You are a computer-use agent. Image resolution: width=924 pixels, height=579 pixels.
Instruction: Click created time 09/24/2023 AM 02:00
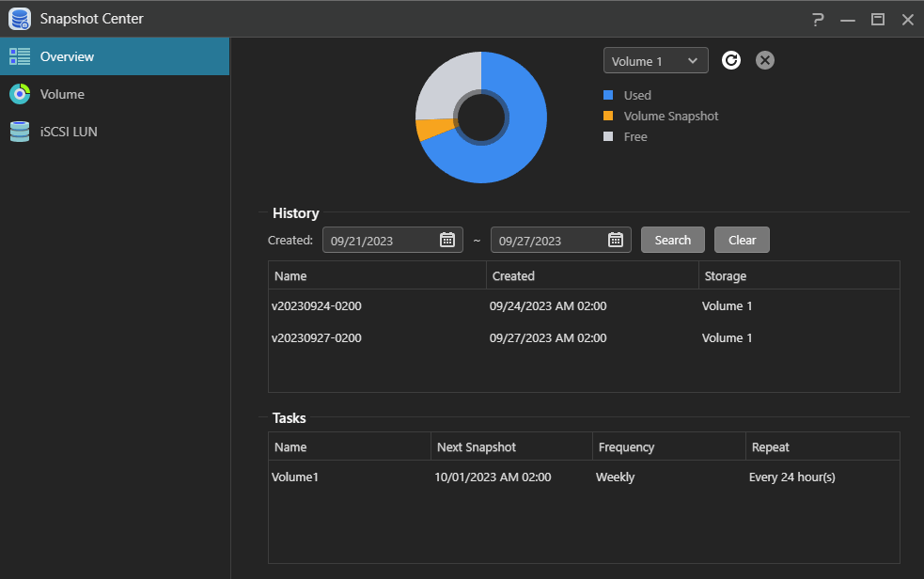[548, 306]
